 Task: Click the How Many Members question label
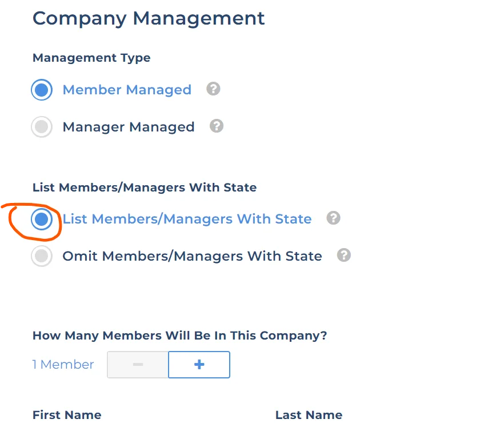tap(179, 336)
